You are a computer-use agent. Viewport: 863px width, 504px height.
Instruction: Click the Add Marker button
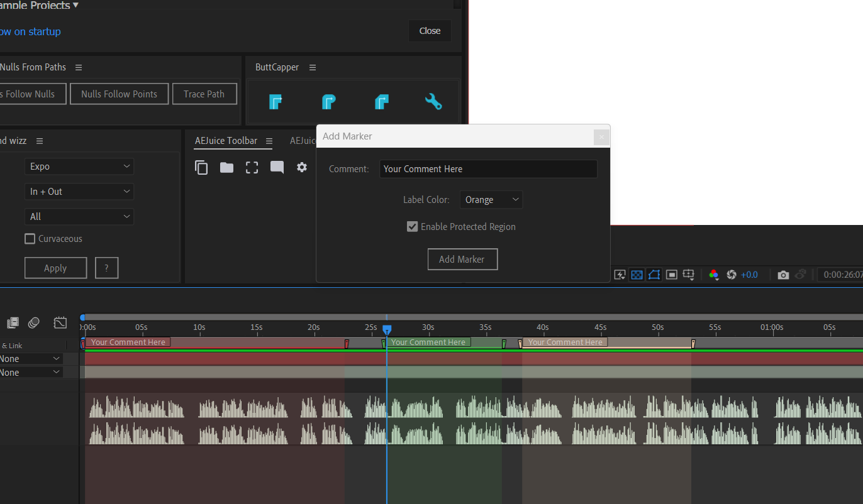point(462,259)
